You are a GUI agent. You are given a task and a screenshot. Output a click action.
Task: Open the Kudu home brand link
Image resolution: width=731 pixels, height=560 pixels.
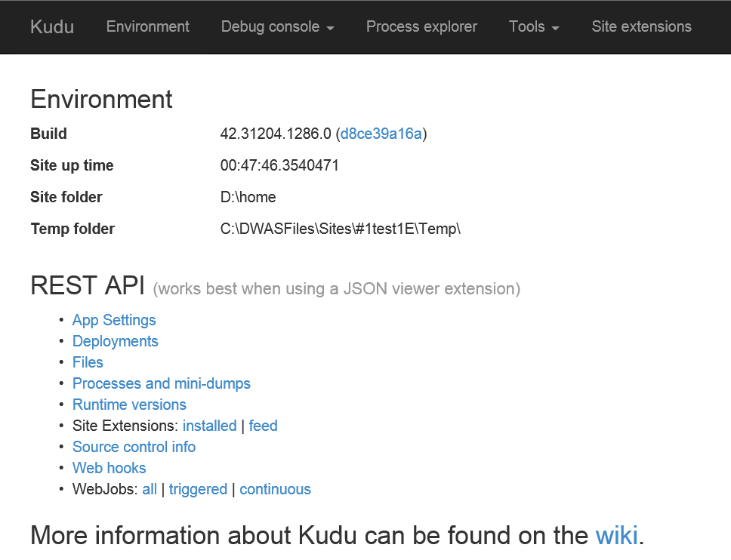(52, 26)
